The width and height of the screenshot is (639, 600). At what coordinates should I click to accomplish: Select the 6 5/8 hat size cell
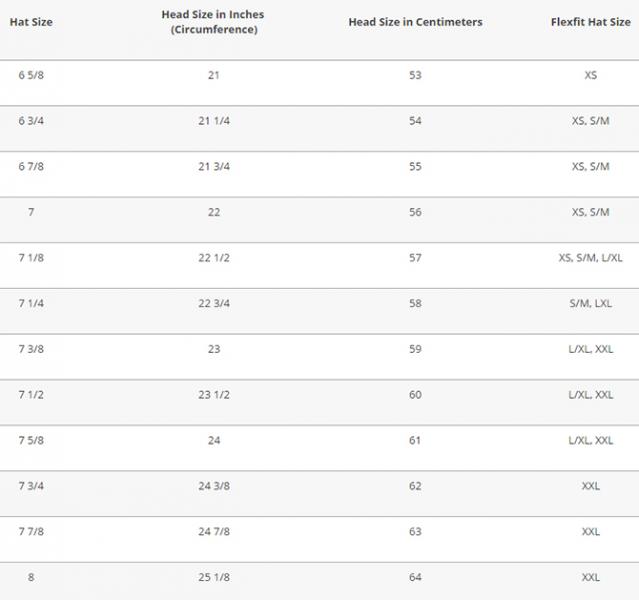[x=31, y=75]
